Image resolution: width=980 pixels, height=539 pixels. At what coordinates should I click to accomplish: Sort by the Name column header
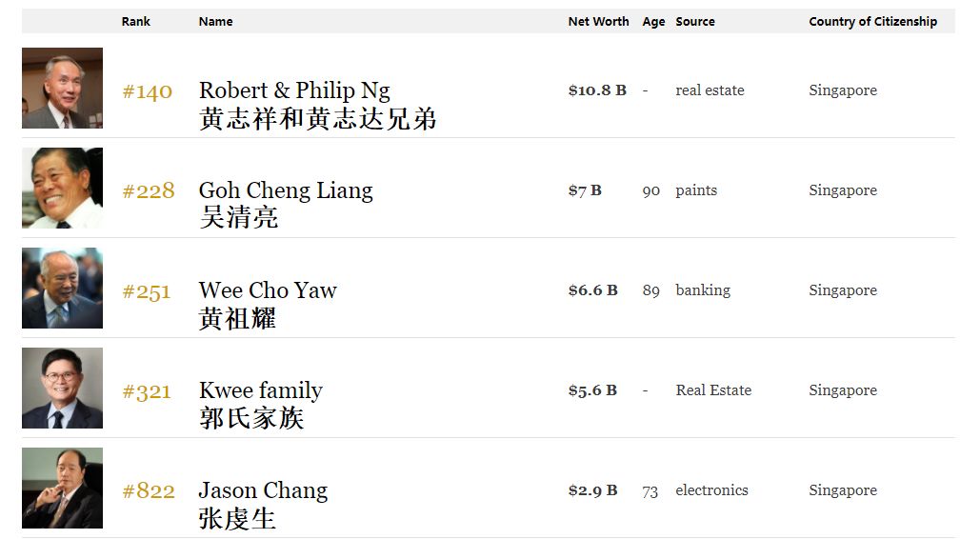[x=215, y=22]
